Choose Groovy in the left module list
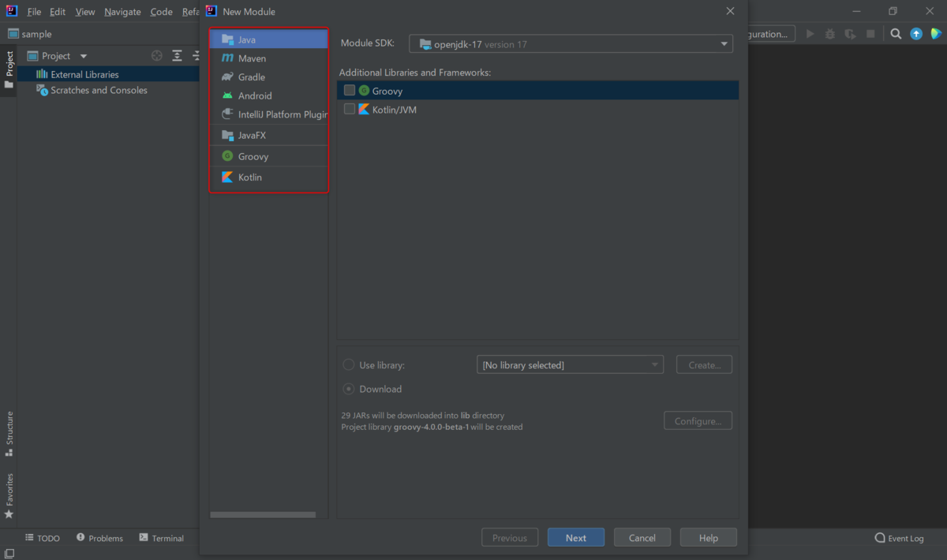The height and width of the screenshot is (560, 947). pyautogui.click(x=268, y=156)
